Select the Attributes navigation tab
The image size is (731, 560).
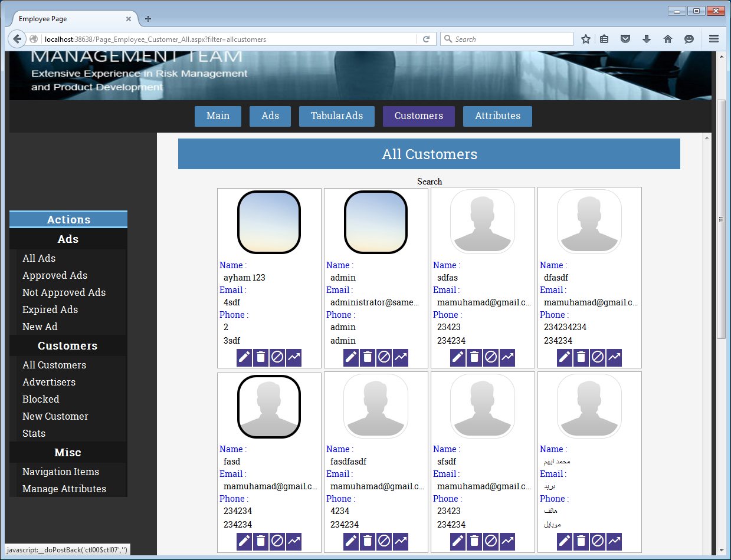[x=497, y=116]
